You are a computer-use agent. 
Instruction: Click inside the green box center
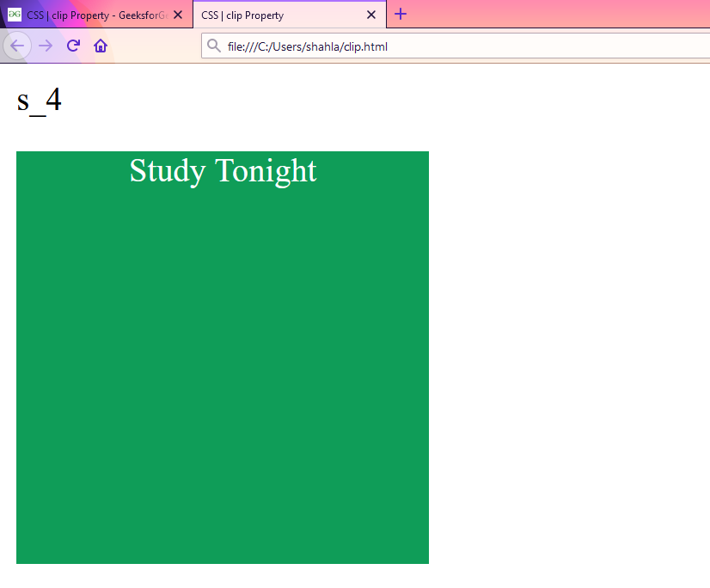click(222, 357)
